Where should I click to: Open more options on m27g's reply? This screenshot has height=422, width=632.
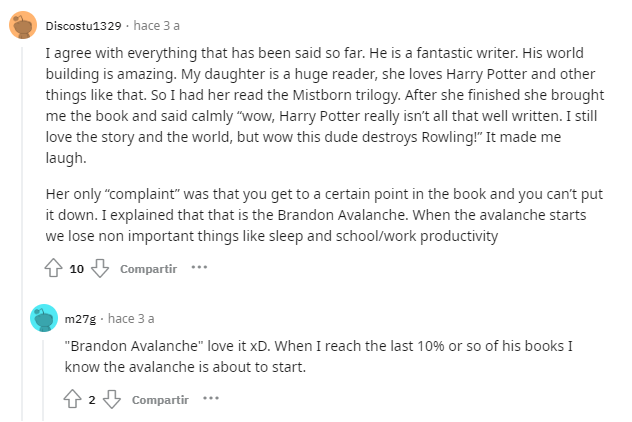(210, 399)
